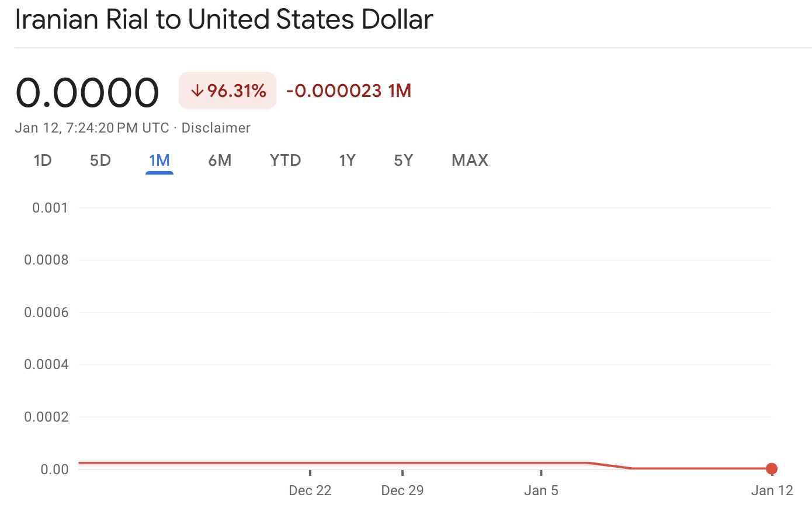Open the Disclaimer link
The height and width of the screenshot is (508, 812).
(x=216, y=128)
